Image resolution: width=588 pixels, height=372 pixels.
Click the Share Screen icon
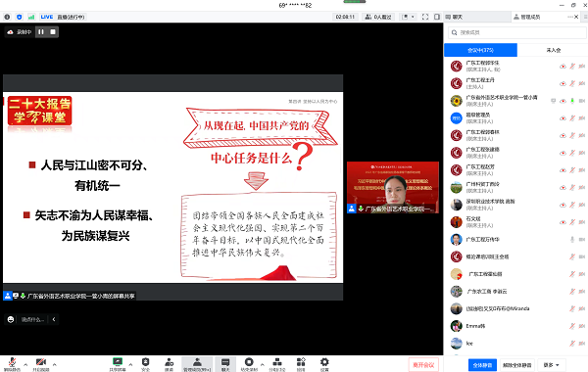(118, 364)
